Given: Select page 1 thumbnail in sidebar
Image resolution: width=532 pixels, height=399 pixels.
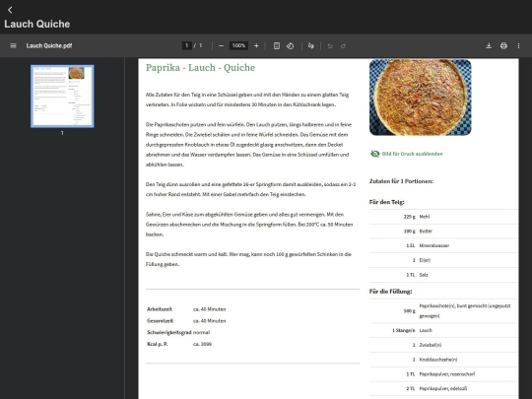Looking at the screenshot, I should (x=62, y=97).
